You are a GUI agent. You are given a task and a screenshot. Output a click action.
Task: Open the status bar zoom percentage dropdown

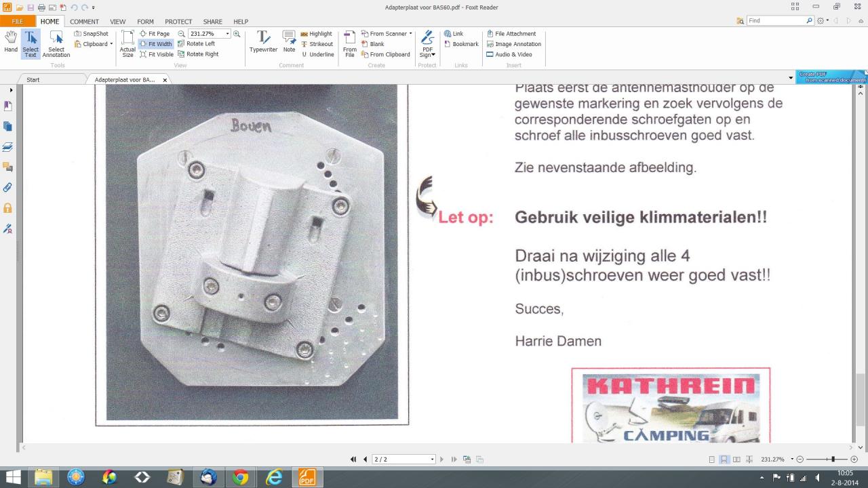[x=791, y=460]
